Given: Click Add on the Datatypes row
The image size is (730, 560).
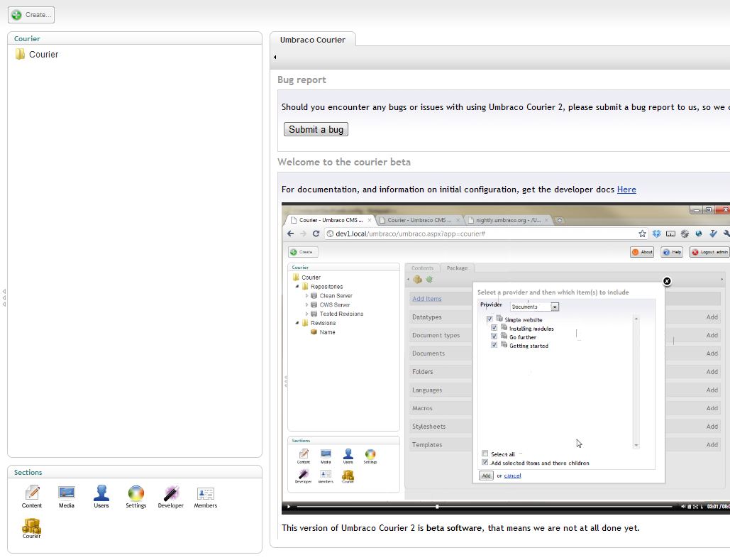Looking at the screenshot, I should tap(712, 317).
